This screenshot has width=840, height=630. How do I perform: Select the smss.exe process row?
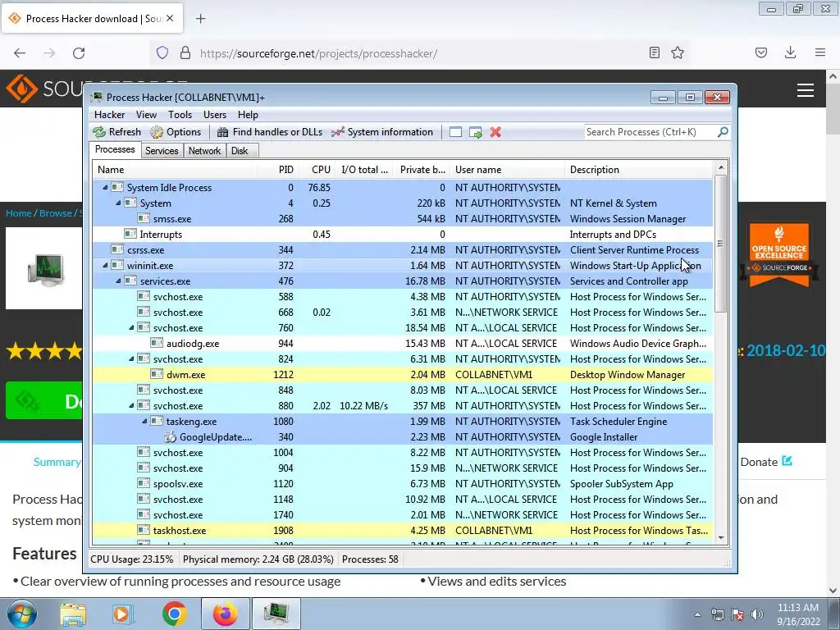(x=402, y=218)
